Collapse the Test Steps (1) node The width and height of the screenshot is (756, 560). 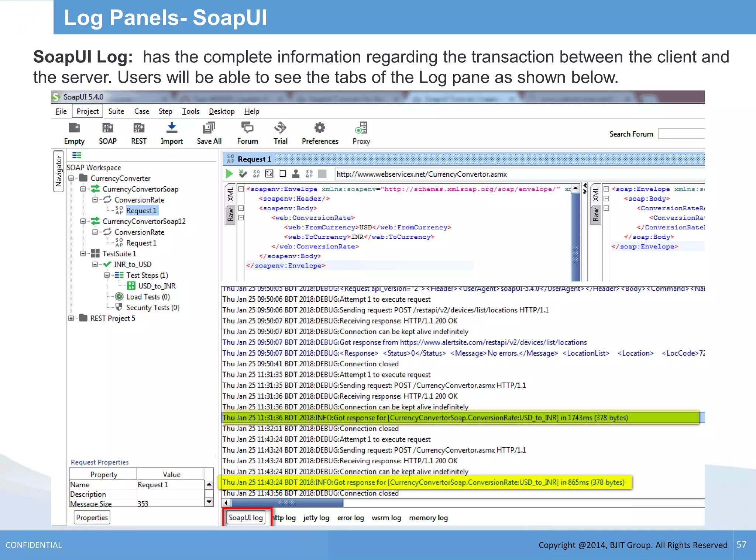tap(107, 275)
